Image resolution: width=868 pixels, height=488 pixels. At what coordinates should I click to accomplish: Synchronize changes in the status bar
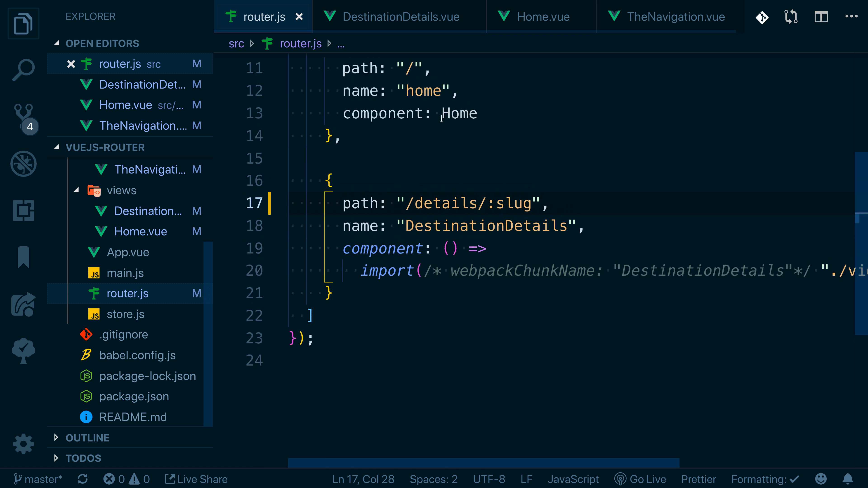(x=83, y=479)
